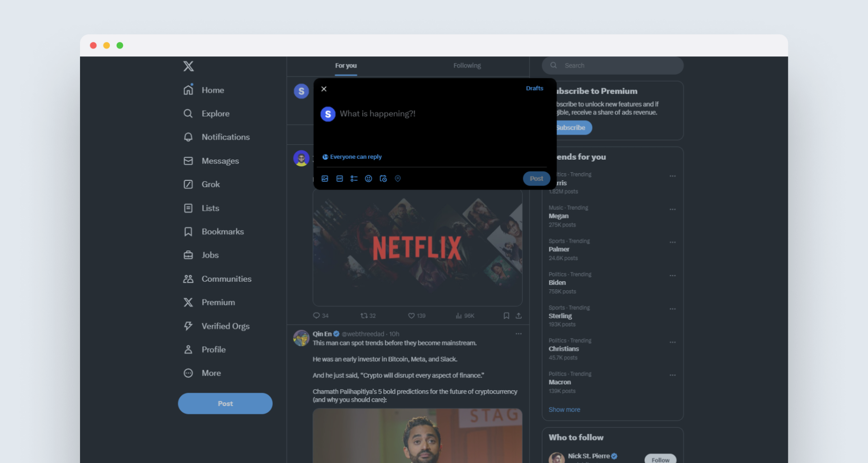The width and height of the screenshot is (868, 463).
Task: Open Grok in the sidebar
Action: tap(202, 184)
